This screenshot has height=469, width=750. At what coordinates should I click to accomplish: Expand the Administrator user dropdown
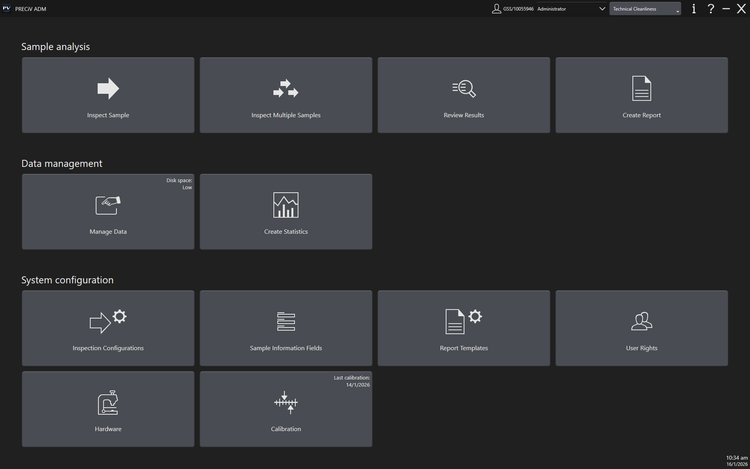point(602,9)
